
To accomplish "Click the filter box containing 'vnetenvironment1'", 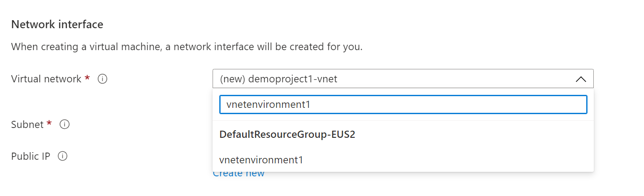I will 402,105.
